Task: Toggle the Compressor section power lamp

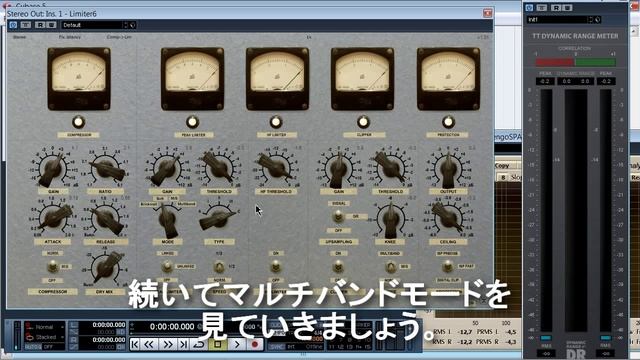Action: click(x=78, y=122)
